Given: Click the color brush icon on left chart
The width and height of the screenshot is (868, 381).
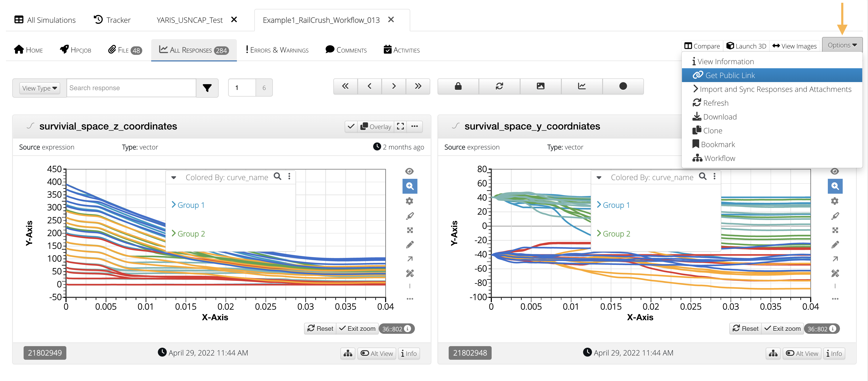Looking at the screenshot, I should (410, 216).
